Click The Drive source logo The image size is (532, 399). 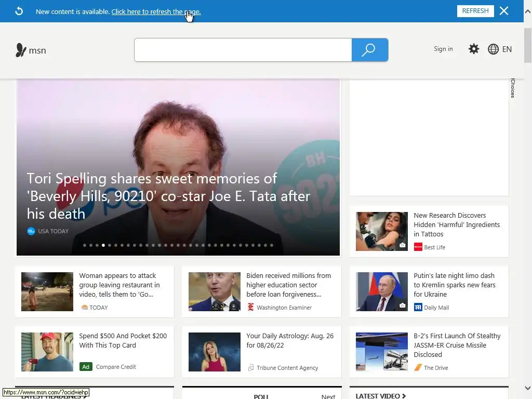click(x=418, y=367)
